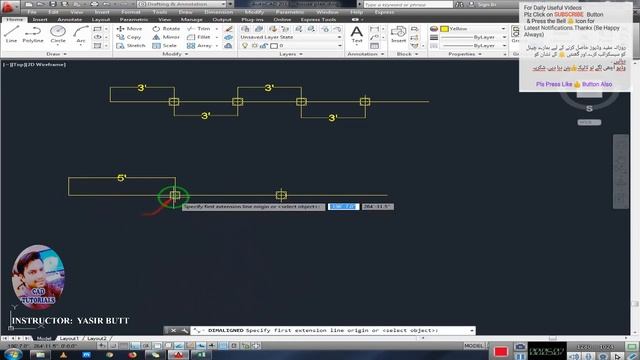This screenshot has height=360, width=640.
Task: Open the Drafting & Annotation workspace dropdown
Action: click(x=182, y=4)
